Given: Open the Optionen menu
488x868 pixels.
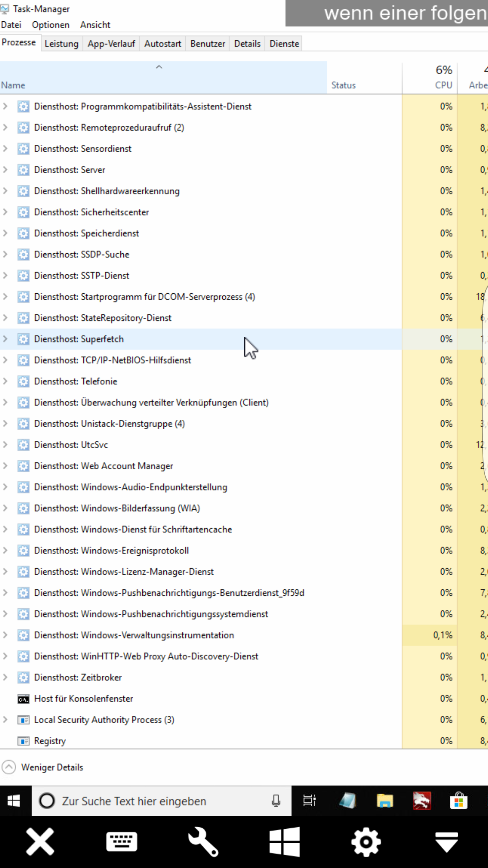Looking at the screenshot, I should click(x=50, y=25).
